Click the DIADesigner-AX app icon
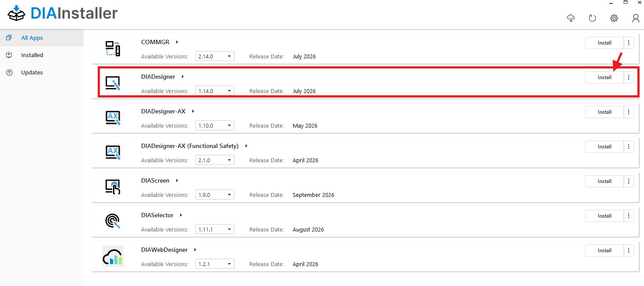644x286 pixels. pos(113,118)
